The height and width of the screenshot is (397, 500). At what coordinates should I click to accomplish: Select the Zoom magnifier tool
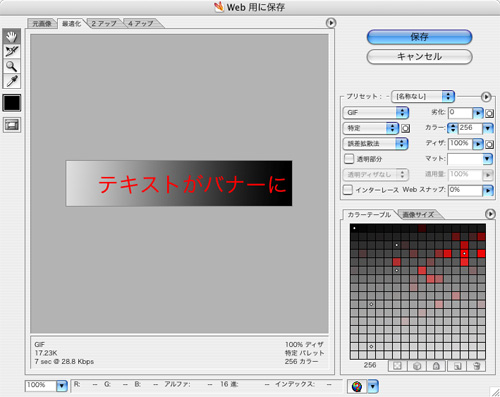click(x=12, y=66)
